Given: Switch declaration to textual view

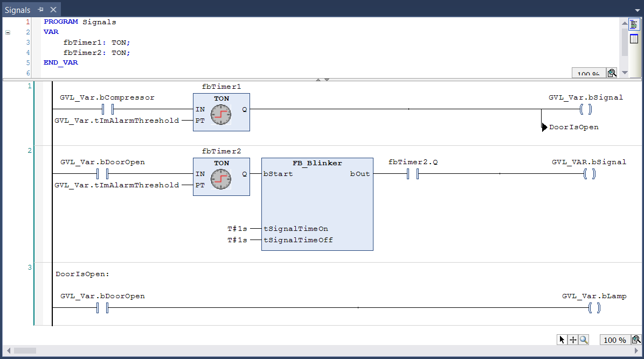Looking at the screenshot, I should point(634,25).
